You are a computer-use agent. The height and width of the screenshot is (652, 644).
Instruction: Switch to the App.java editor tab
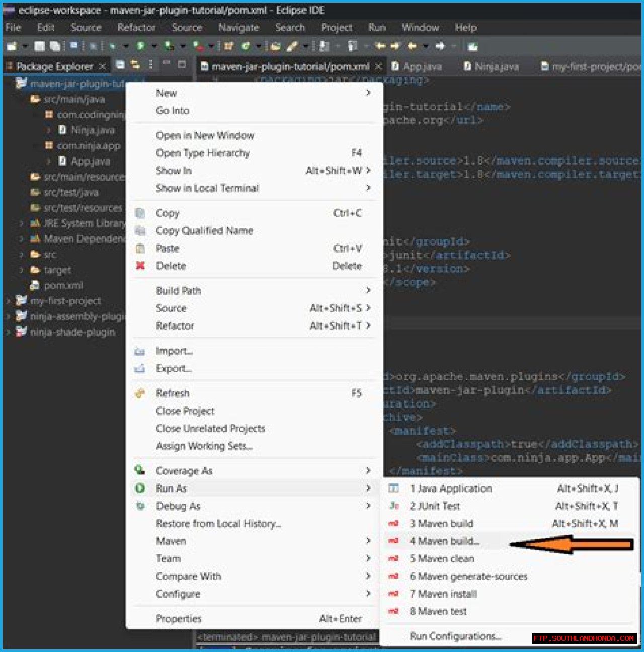point(422,66)
